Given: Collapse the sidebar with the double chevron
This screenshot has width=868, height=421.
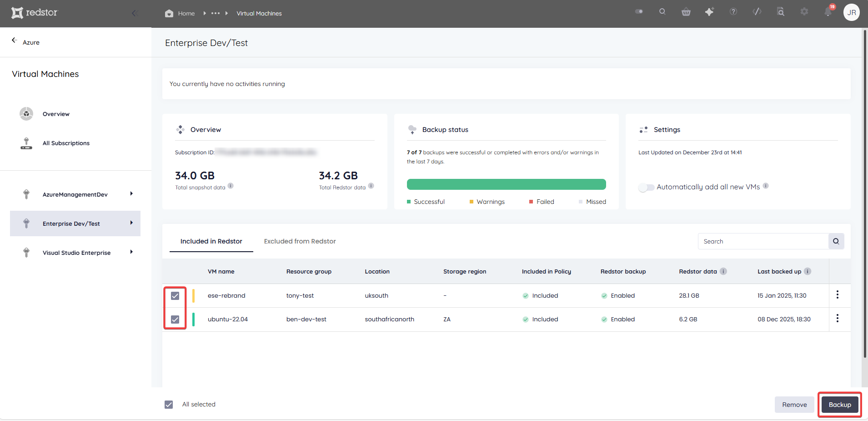Looking at the screenshot, I should tap(135, 13).
